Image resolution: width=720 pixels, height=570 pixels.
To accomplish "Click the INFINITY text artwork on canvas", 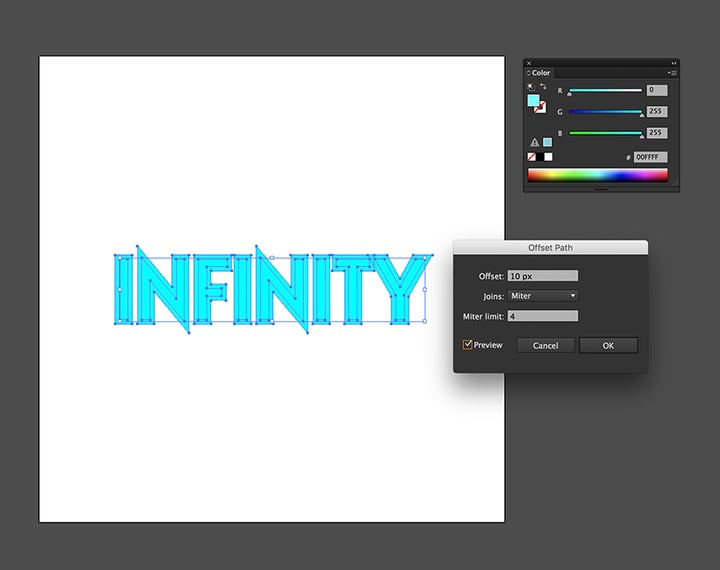I will click(x=273, y=289).
